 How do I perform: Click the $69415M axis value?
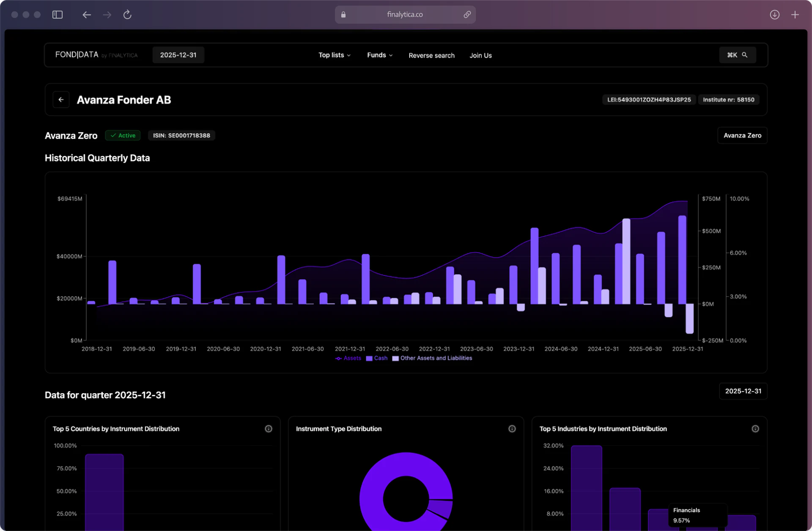(70, 199)
